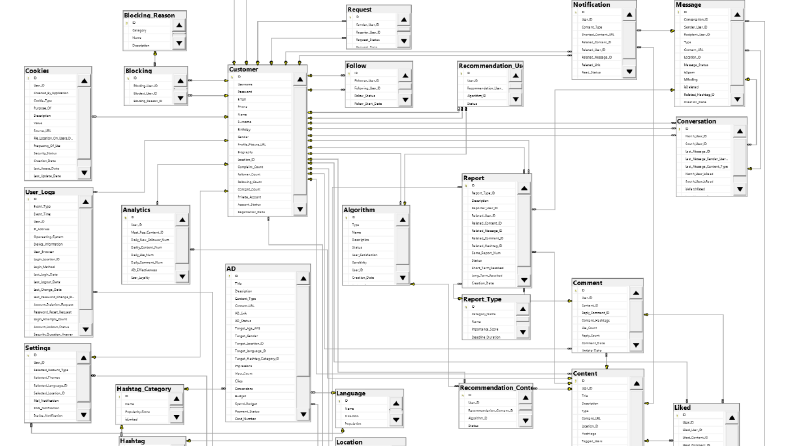Click up arrow of Cookies table
The width and height of the screenshot is (793, 446).
[x=84, y=81]
